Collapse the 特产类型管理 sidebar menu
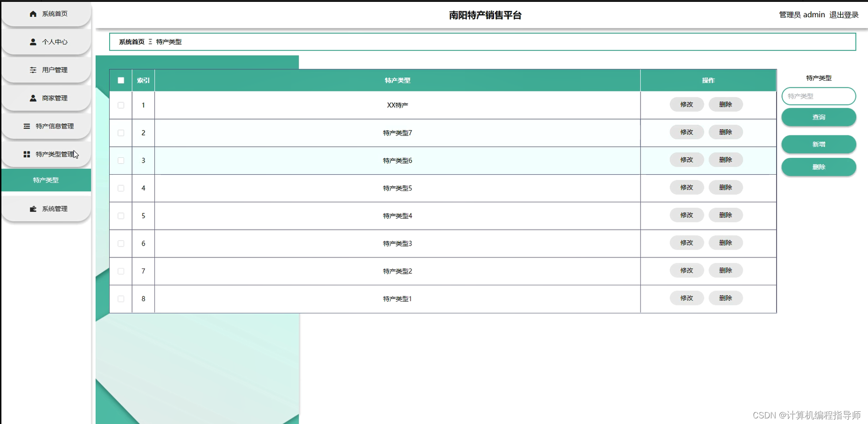This screenshot has width=868, height=424. pos(46,154)
